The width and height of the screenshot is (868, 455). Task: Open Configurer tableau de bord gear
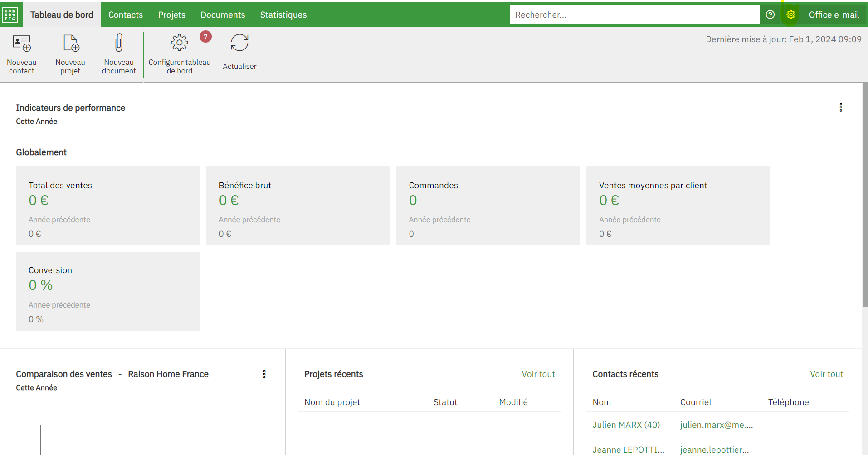pos(179,44)
